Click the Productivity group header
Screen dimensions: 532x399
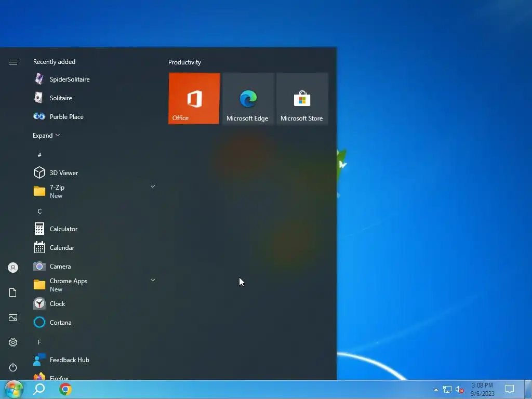(184, 62)
